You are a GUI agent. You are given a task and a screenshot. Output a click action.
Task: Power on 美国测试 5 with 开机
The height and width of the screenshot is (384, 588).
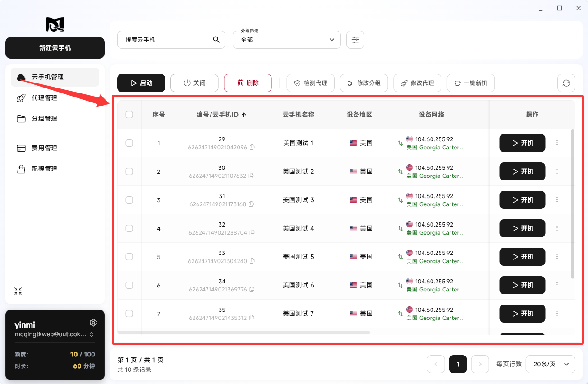[522, 257]
